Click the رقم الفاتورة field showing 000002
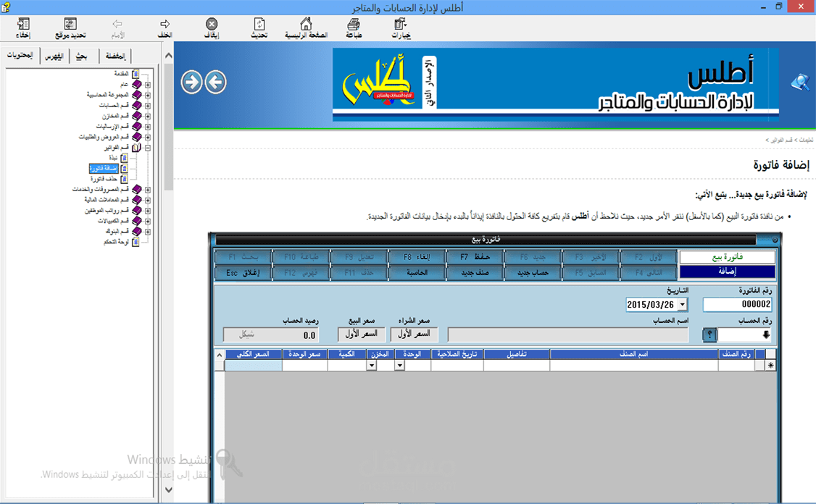Image resolution: width=816 pixels, height=504 pixels. pyautogui.click(x=738, y=304)
